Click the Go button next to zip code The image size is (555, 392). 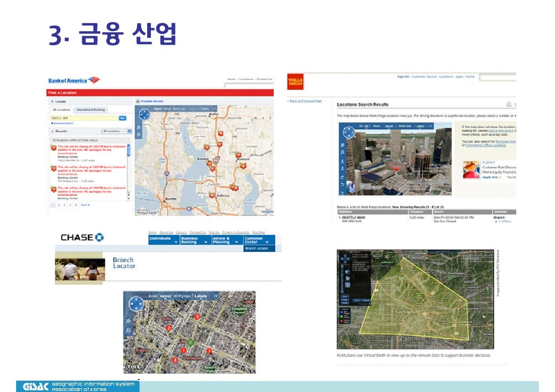click(122, 118)
